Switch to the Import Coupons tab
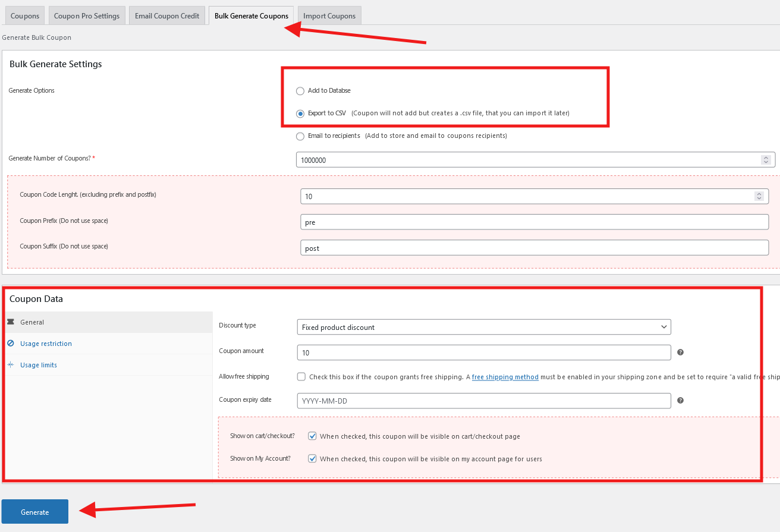Image resolution: width=780 pixels, height=532 pixels. (x=329, y=16)
